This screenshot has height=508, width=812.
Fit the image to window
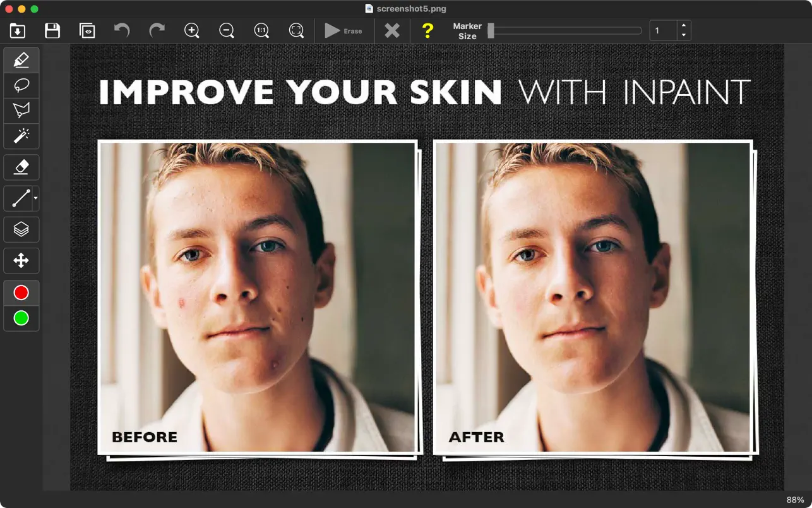coord(296,30)
